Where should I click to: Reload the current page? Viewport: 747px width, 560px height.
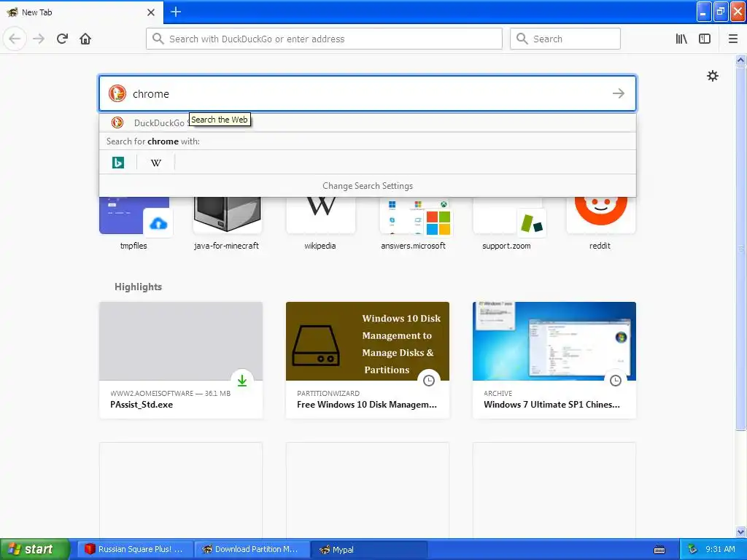(x=62, y=39)
